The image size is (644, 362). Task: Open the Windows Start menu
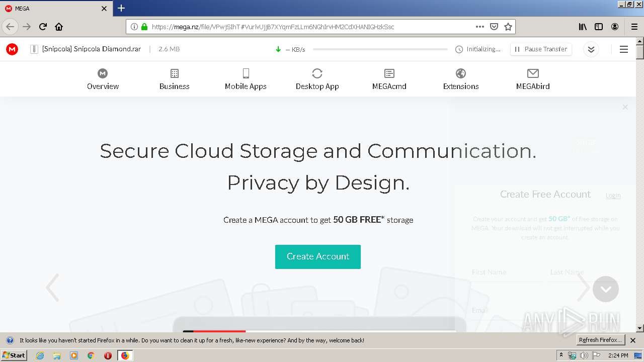[14, 355]
